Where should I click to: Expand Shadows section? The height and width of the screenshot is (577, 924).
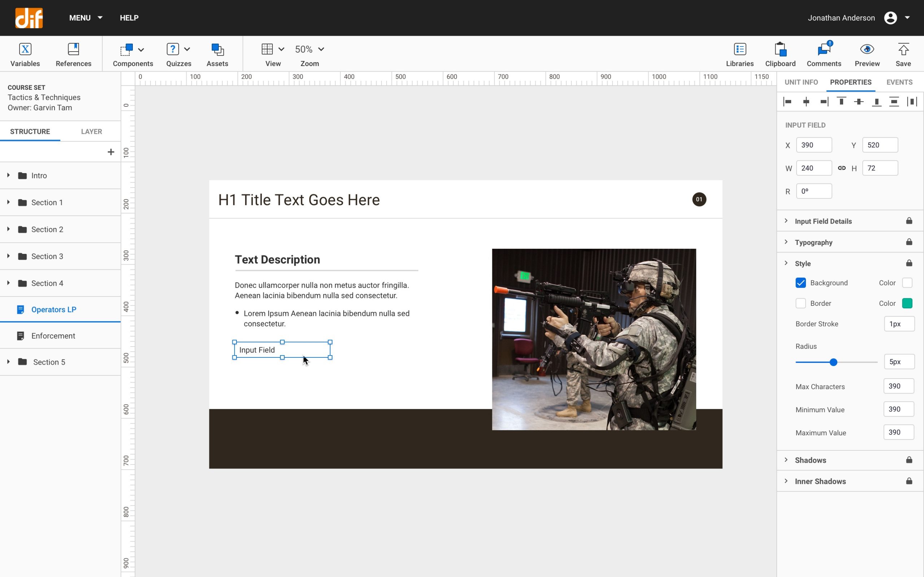click(787, 459)
